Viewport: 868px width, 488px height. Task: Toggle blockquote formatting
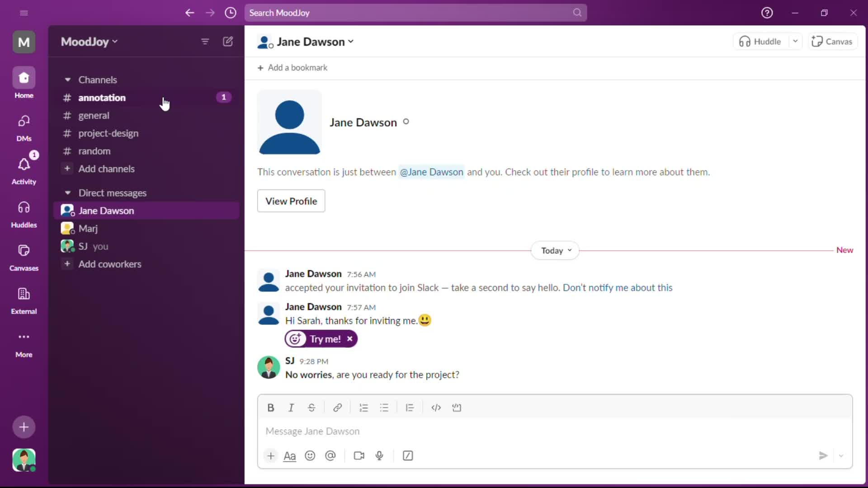coord(410,408)
